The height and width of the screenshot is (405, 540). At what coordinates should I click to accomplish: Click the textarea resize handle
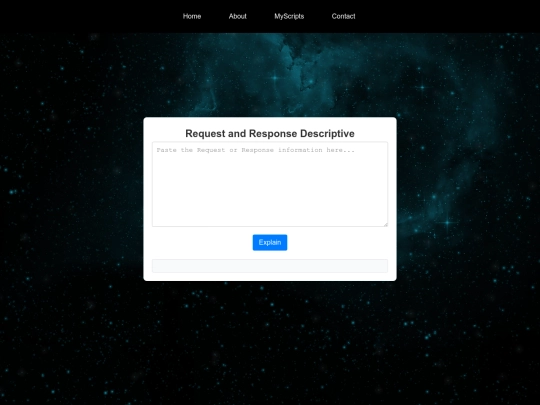(385, 224)
